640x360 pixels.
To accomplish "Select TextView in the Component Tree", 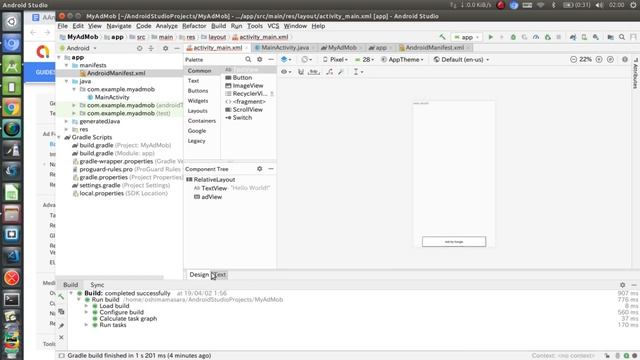I will pos(214,188).
